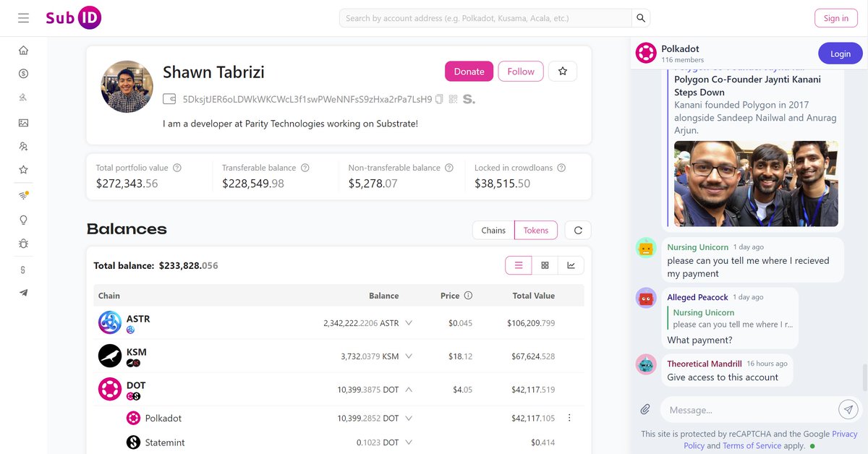This screenshot has width=868, height=454.
Task: Click Alleged Peacock's avatar
Action: point(646,298)
